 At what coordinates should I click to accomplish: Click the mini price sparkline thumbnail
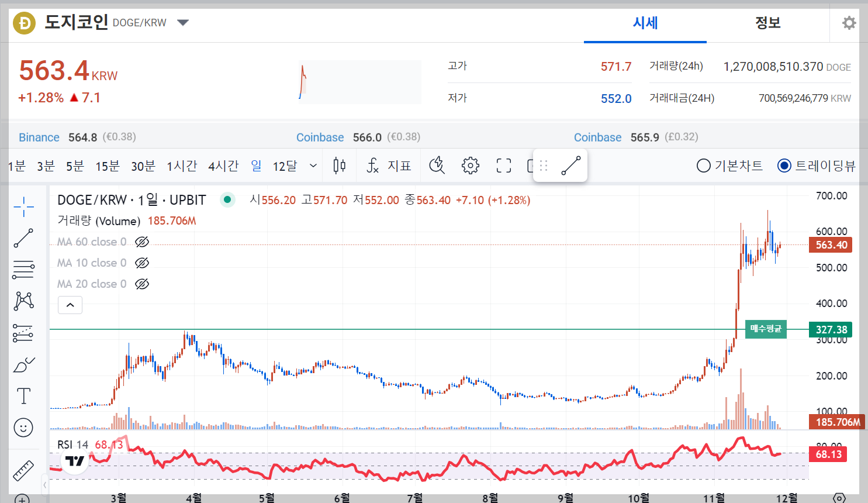(x=359, y=82)
